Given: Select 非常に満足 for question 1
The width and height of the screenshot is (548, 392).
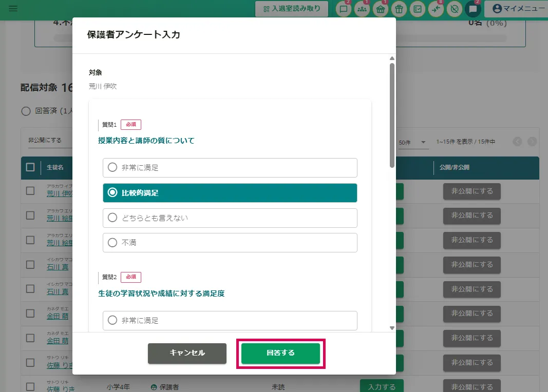Looking at the screenshot, I should pyautogui.click(x=230, y=168).
